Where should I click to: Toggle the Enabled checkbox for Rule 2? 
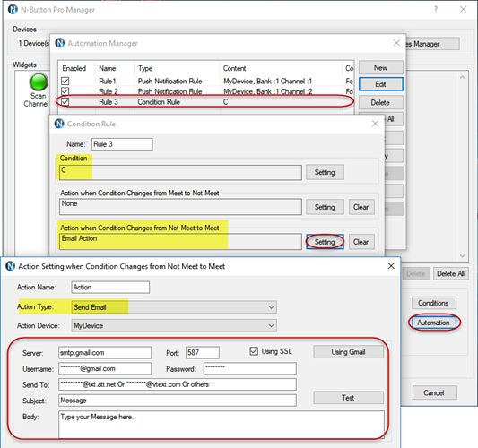pos(65,91)
